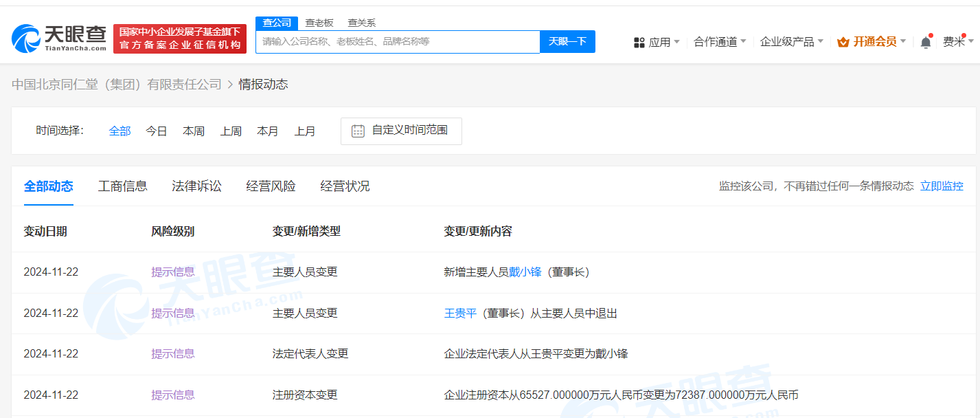Click the red national SME fund banner

[180, 38]
